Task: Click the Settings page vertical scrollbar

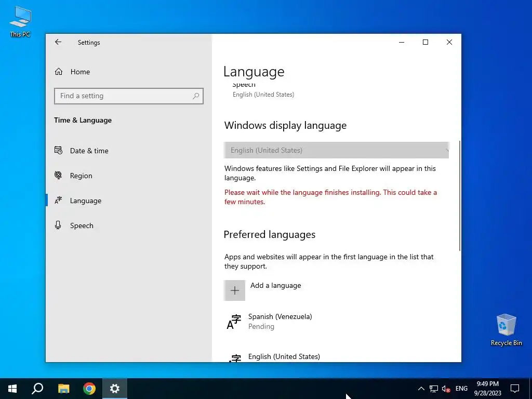Action: 460,196
